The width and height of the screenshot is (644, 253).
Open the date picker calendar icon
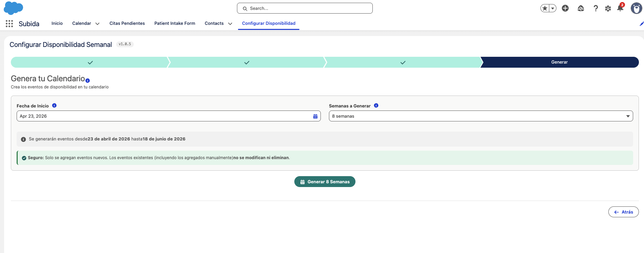(x=315, y=116)
